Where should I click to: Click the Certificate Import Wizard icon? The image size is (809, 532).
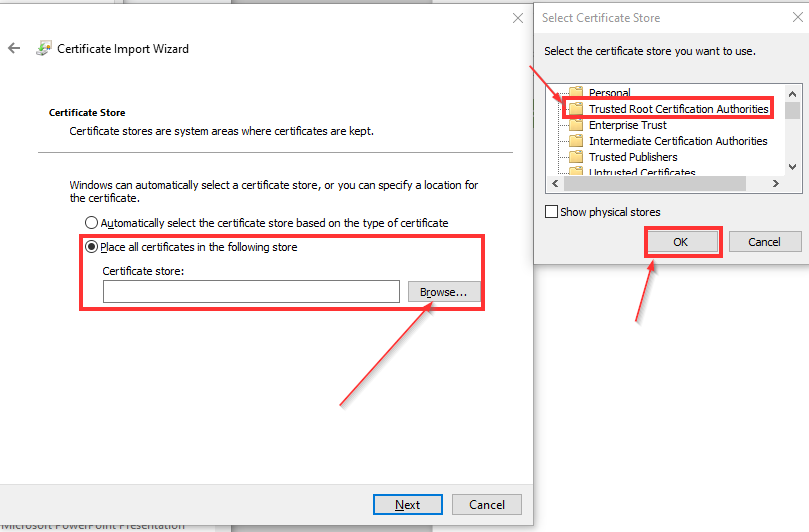click(43, 48)
